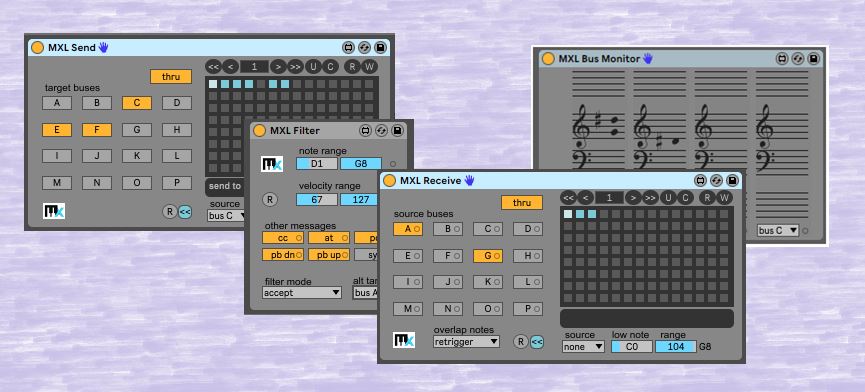The image size is (865, 392).
Task: Click the save preset icon on MXL Send
Action: 380,47
